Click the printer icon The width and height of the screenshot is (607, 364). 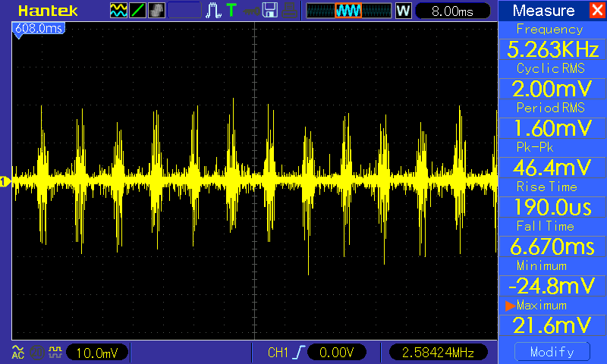(289, 11)
